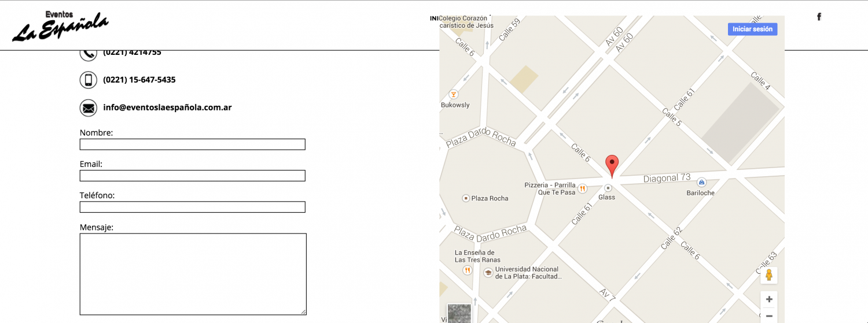868x323 pixels.
Task: Click the phone number (0221) 4214755
Action: point(132,53)
